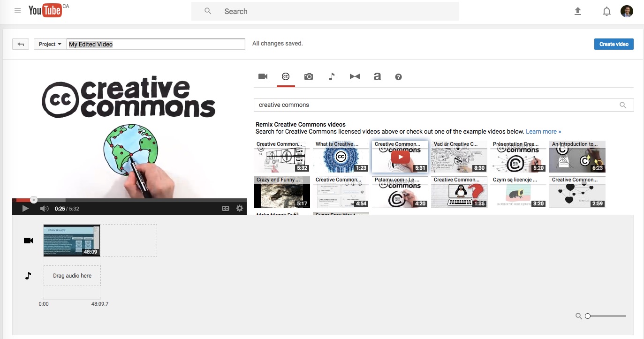The image size is (644, 339).
Task: Click the '0:25 / 5:32' time display
Action: (67, 209)
